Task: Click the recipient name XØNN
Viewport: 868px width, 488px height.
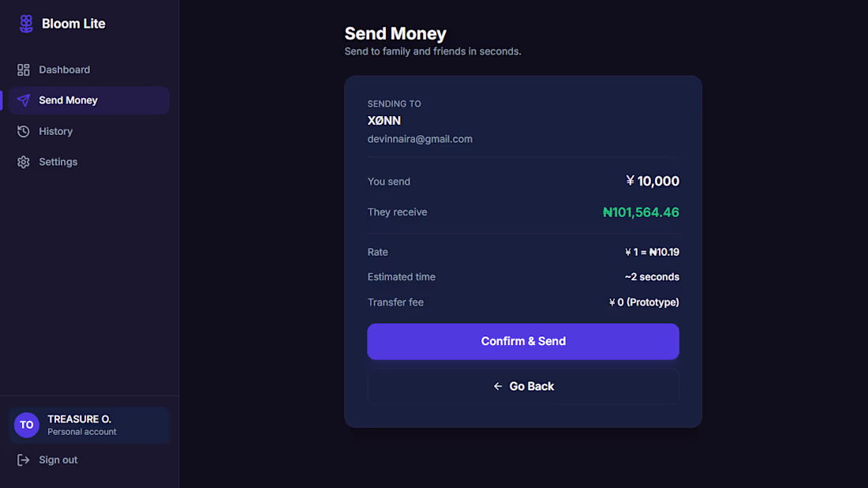Action: [384, 121]
